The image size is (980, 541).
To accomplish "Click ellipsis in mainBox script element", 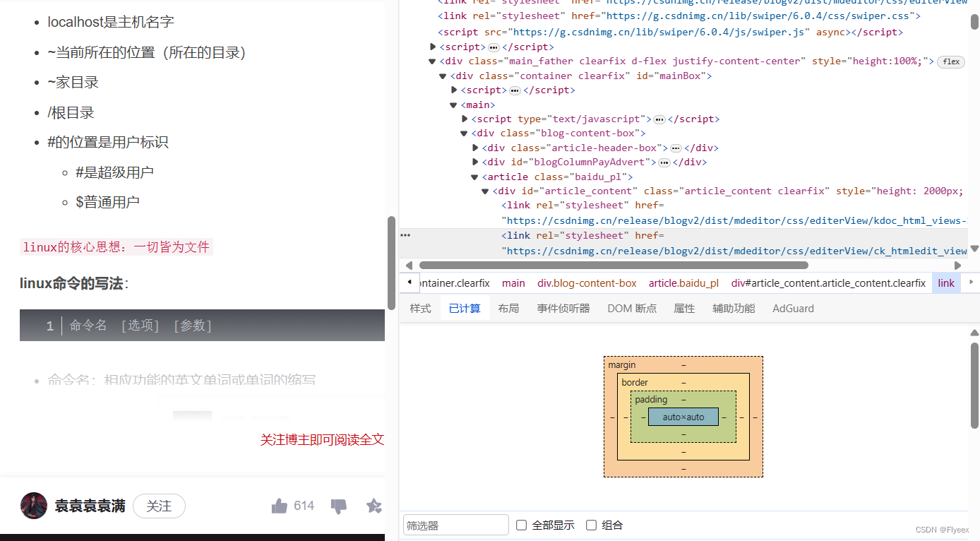I will [x=515, y=90].
